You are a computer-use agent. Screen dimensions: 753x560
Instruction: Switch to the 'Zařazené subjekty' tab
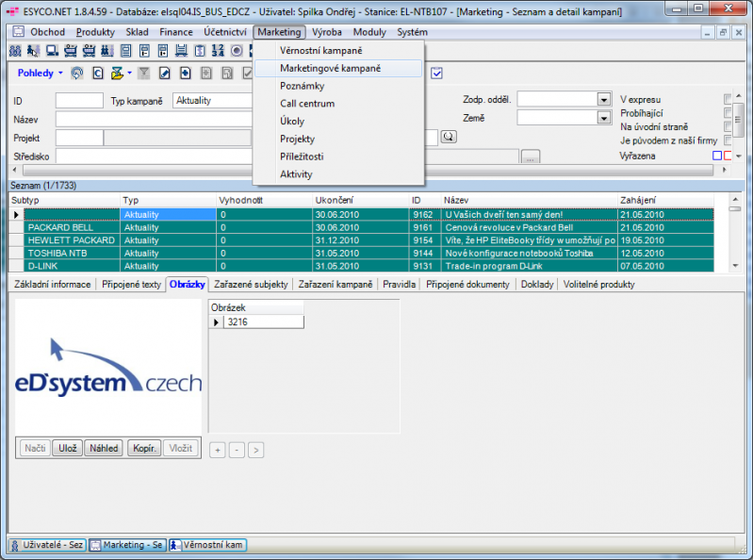[251, 284]
